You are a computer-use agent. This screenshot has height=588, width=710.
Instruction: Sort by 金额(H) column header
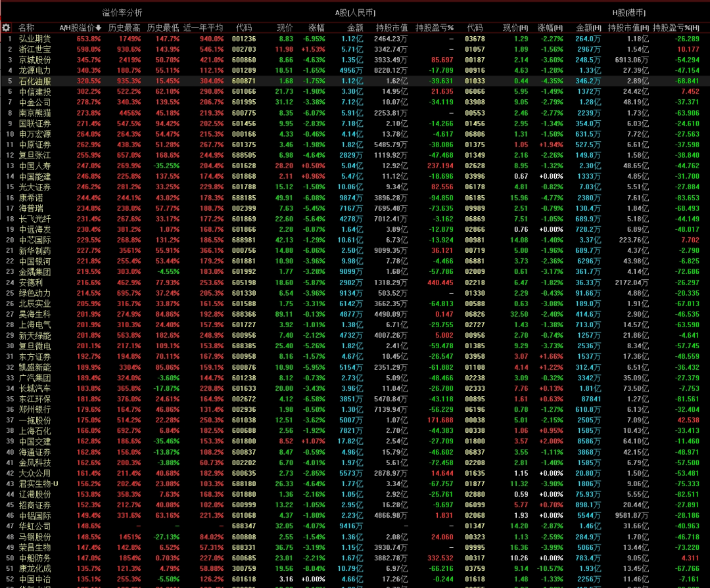click(588, 28)
